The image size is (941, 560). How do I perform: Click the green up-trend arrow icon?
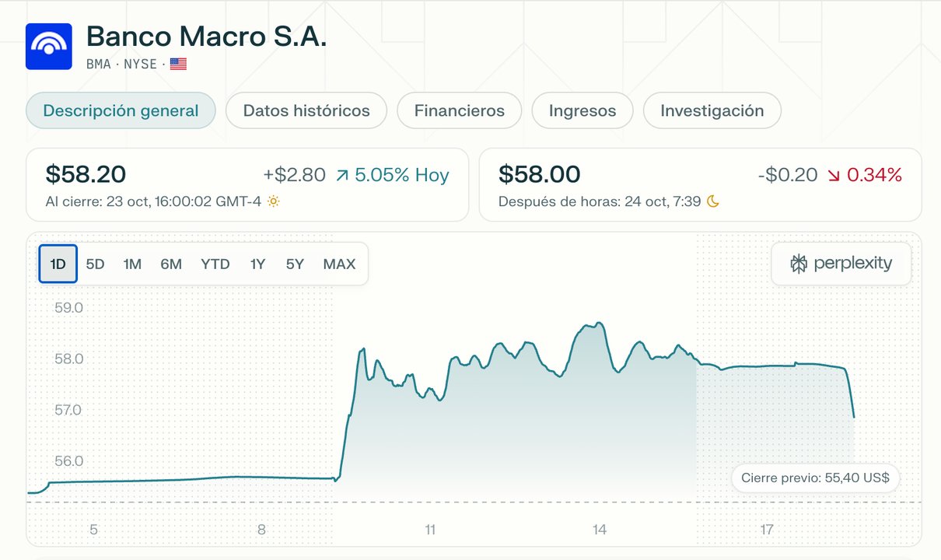[x=341, y=176]
